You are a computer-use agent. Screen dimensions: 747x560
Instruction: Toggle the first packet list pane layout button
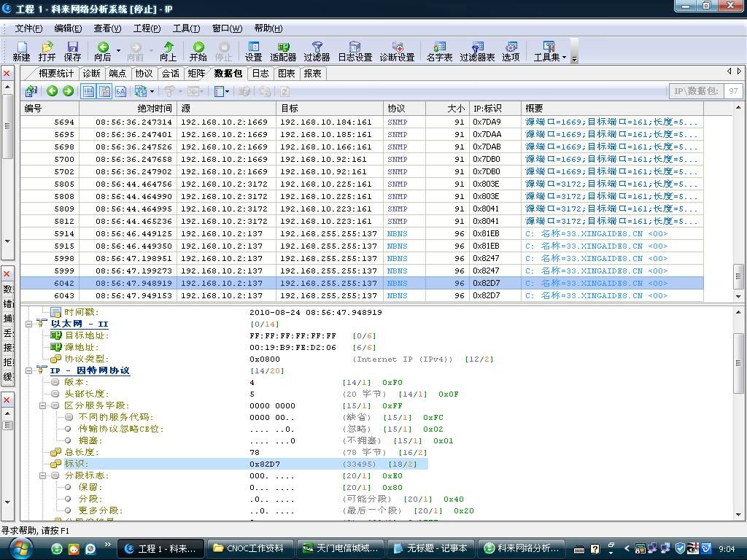(x=88, y=91)
